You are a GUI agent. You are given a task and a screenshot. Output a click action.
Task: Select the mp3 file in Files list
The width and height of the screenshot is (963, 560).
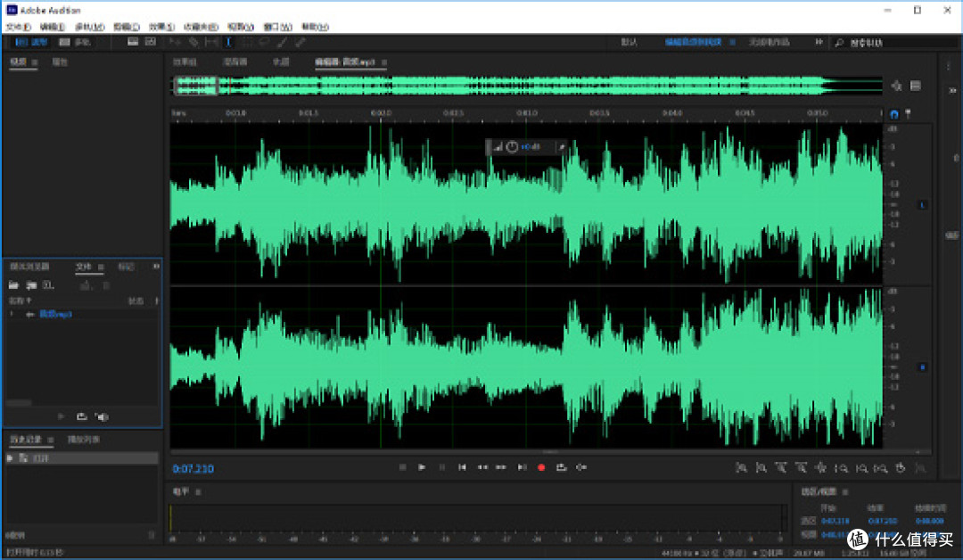click(x=56, y=314)
